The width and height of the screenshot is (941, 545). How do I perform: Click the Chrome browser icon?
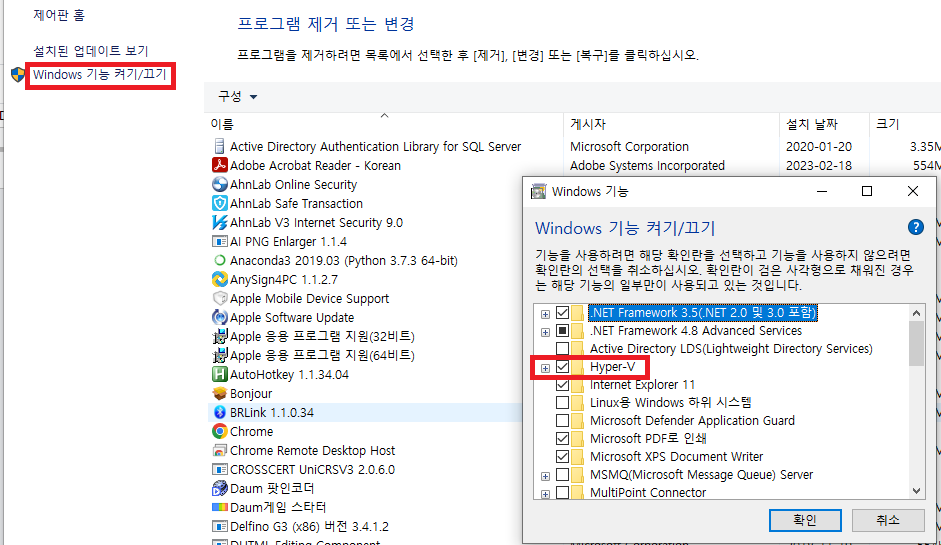[220, 432]
